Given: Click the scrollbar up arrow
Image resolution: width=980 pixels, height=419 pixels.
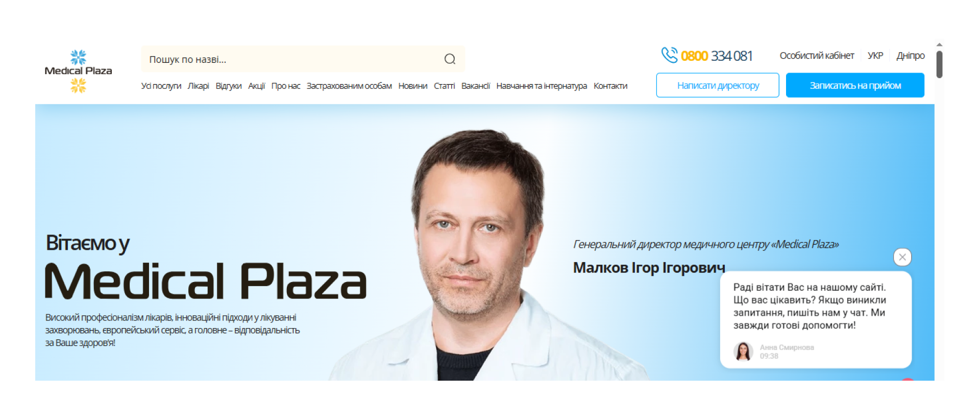Looking at the screenshot, I should pyautogui.click(x=939, y=45).
